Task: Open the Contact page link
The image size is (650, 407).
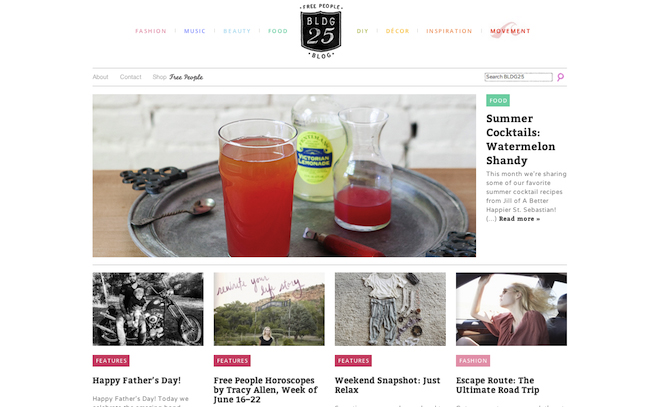Action: point(131,77)
